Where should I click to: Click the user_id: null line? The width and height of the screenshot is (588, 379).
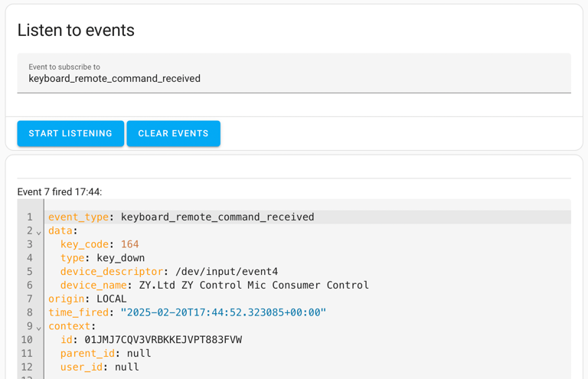(x=100, y=368)
